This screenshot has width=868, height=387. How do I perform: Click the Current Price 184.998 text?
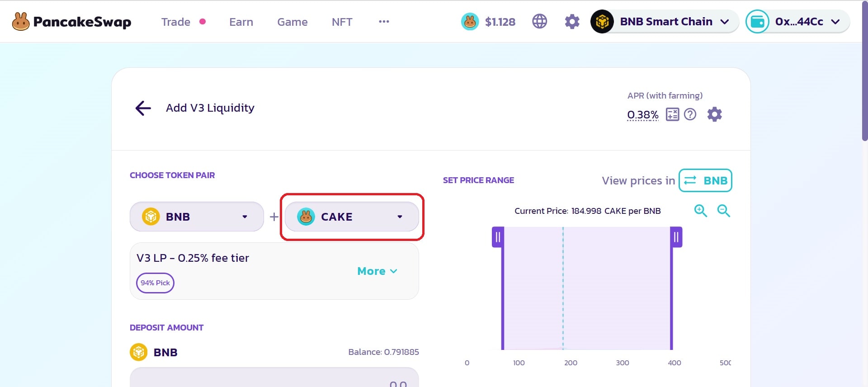pos(587,211)
